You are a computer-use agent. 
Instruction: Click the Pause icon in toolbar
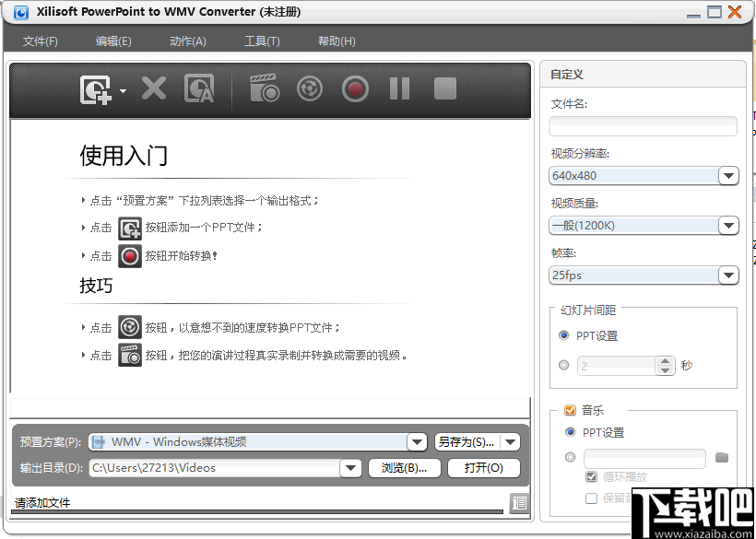click(x=400, y=88)
